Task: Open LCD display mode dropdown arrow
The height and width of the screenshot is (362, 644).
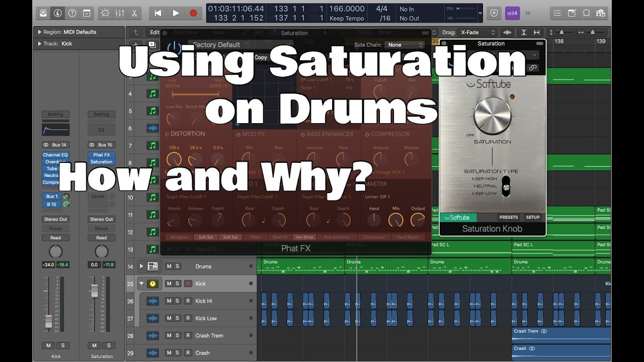Action: point(480,13)
